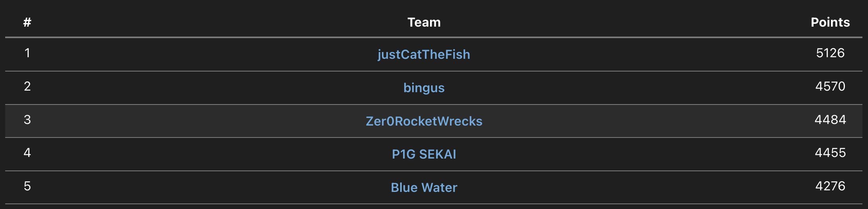Screen dimensions: 868x209
Task: Click rank number 1 in first row
Action: click(27, 53)
